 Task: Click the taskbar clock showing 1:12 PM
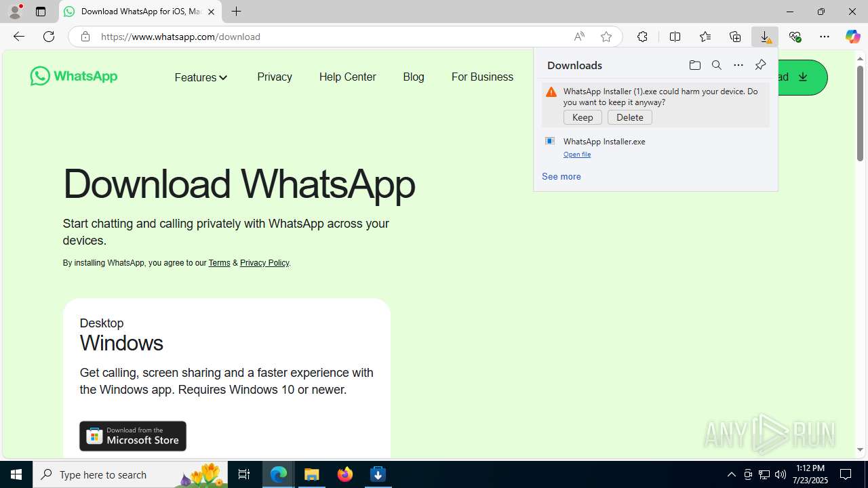(x=810, y=474)
